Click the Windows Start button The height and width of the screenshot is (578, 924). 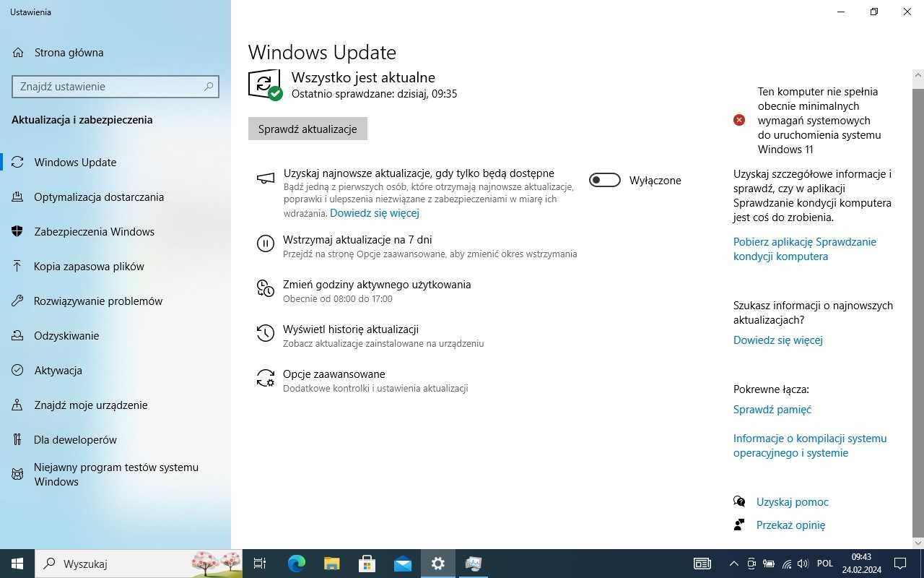point(17,564)
